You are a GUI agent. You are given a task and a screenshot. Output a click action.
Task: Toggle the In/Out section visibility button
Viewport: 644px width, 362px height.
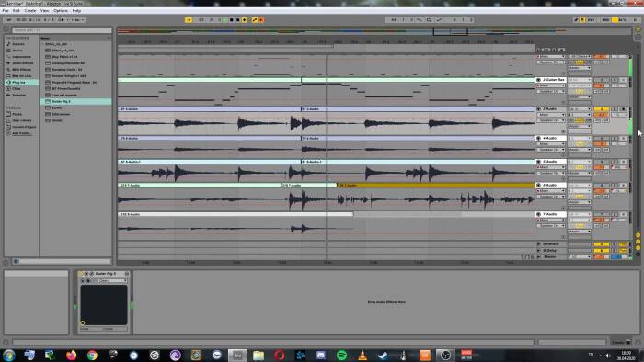pos(638,235)
